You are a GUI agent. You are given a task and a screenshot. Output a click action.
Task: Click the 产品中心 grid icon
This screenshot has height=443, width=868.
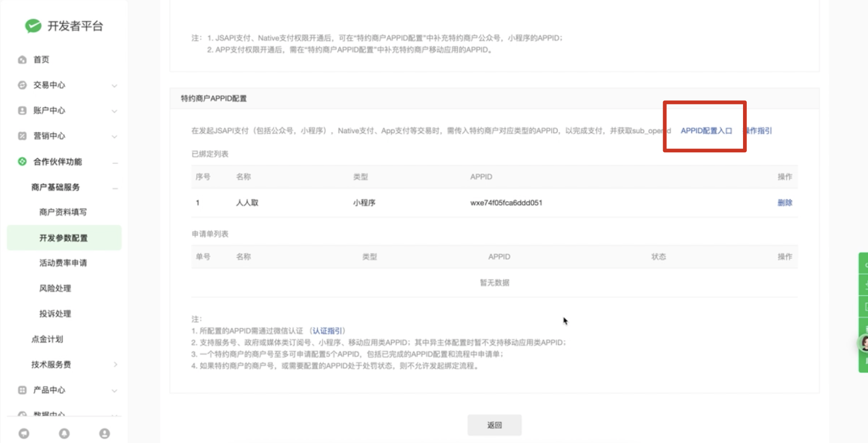pyautogui.click(x=22, y=390)
